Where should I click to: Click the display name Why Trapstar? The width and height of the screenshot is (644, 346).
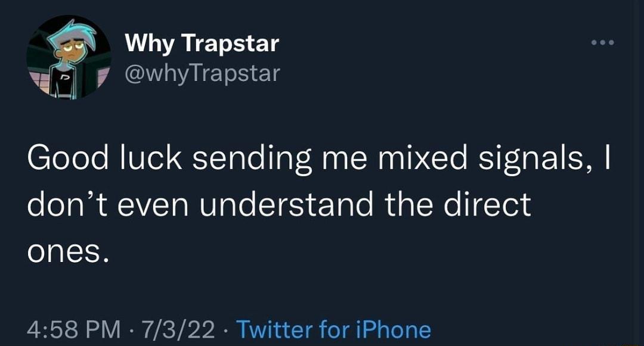(200, 43)
